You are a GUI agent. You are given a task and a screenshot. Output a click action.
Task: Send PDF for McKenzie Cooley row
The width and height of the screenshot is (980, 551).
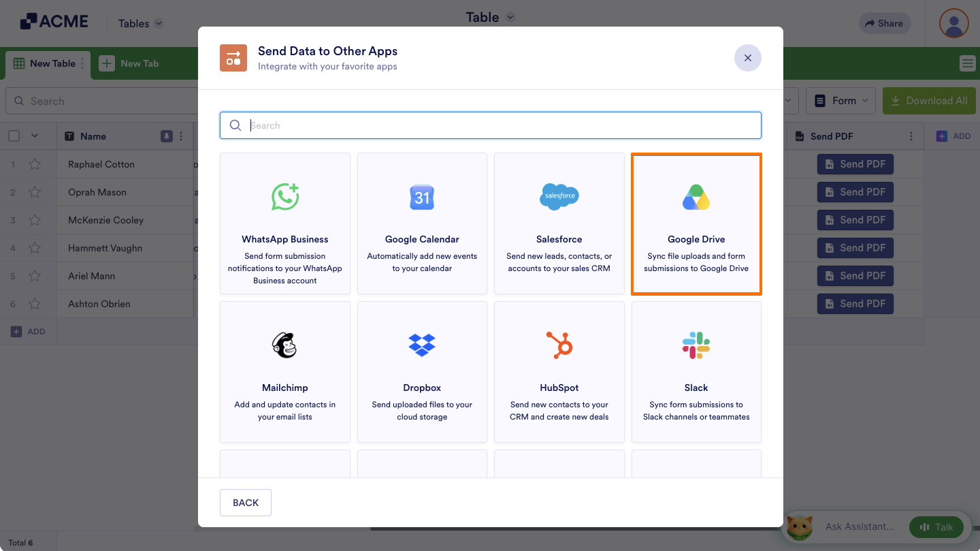[x=855, y=220]
